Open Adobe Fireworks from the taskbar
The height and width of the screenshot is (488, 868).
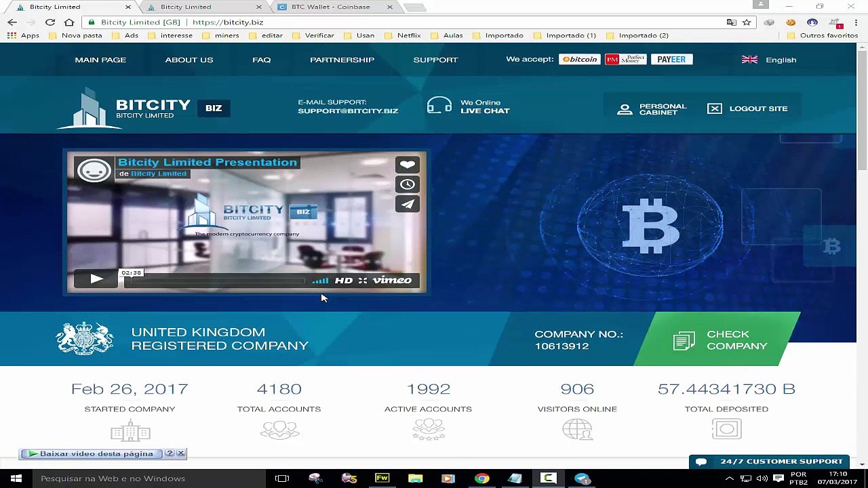(382, 479)
